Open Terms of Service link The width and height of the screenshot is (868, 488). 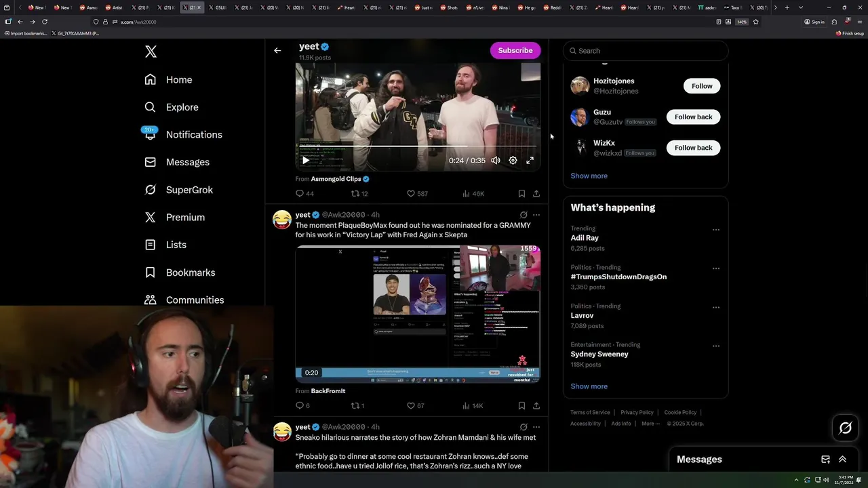click(590, 412)
